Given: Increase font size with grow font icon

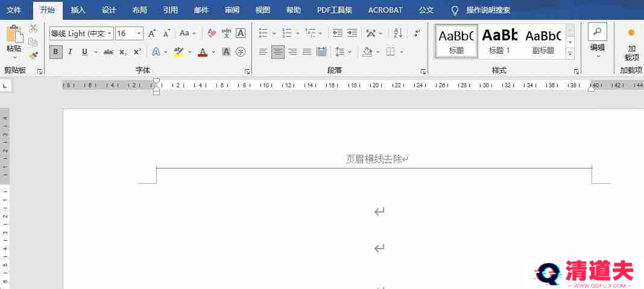Looking at the screenshot, I should [x=152, y=34].
